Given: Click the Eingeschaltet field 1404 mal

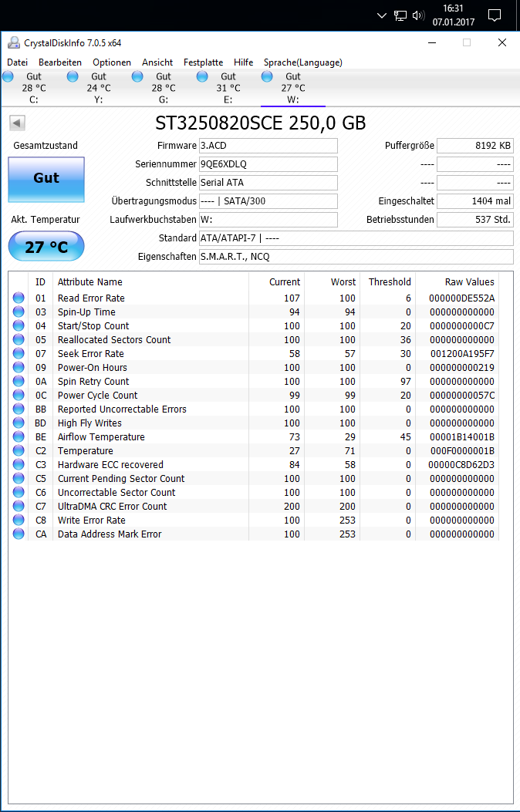Looking at the screenshot, I should (x=475, y=201).
